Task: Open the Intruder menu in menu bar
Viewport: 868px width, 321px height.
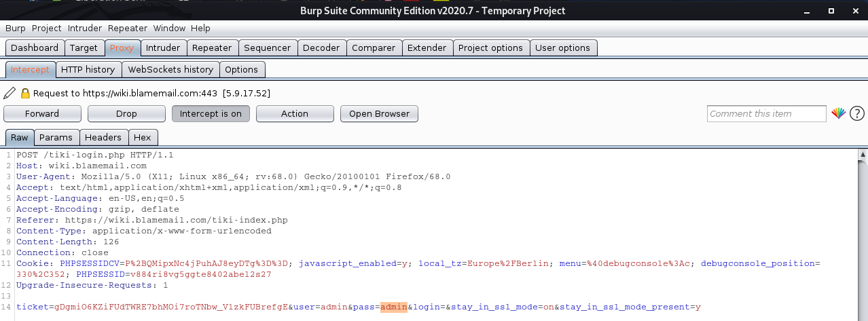Action: [85, 28]
